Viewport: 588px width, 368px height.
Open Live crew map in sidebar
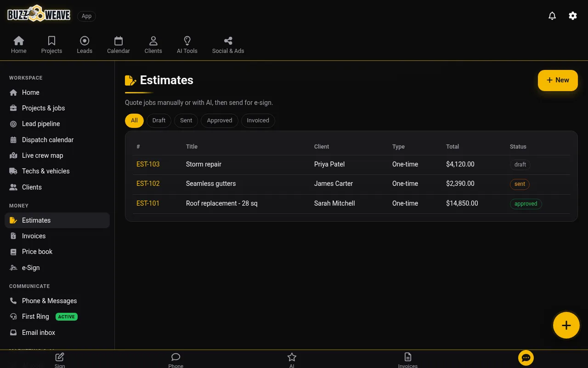pos(57,155)
